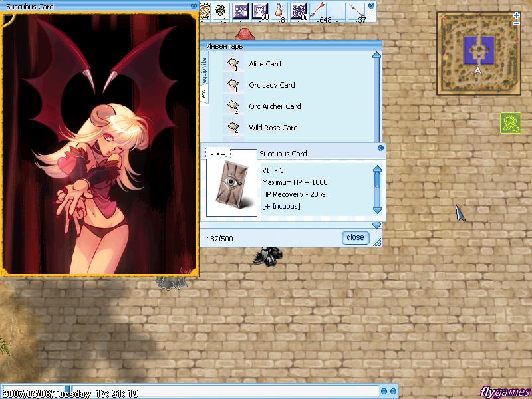
Task: Click the Orc Archer Card entry
Action: pyautogui.click(x=274, y=106)
